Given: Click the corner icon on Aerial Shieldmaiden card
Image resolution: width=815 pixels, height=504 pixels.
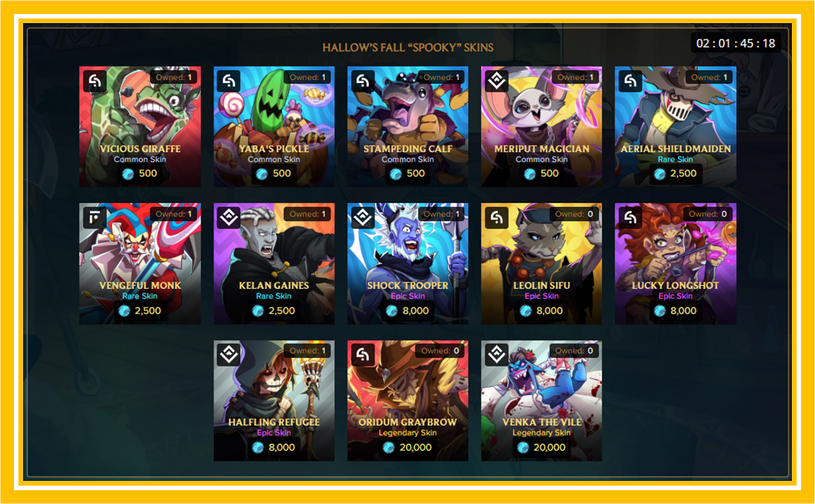Looking at the screenshot, I should pos(630,81).
